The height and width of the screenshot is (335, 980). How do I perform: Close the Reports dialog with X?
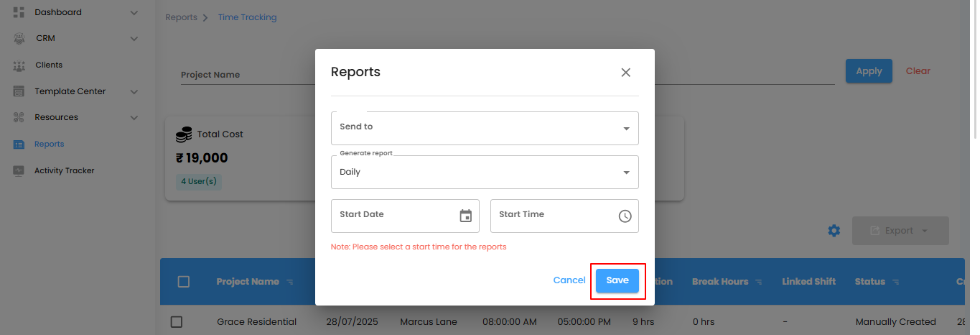tap(625, 72)
